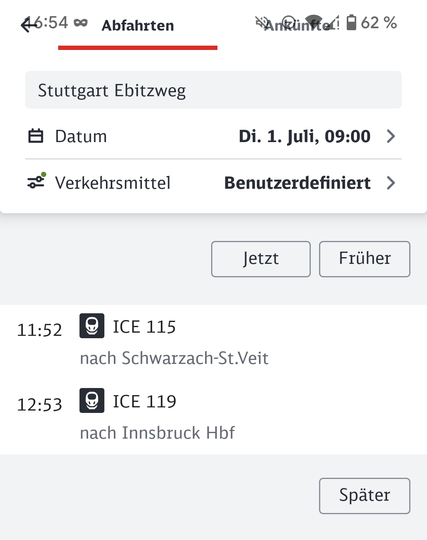
Task: Click the filter sliders icon beside Verkehrsmittel
Action: coord(37,181)
